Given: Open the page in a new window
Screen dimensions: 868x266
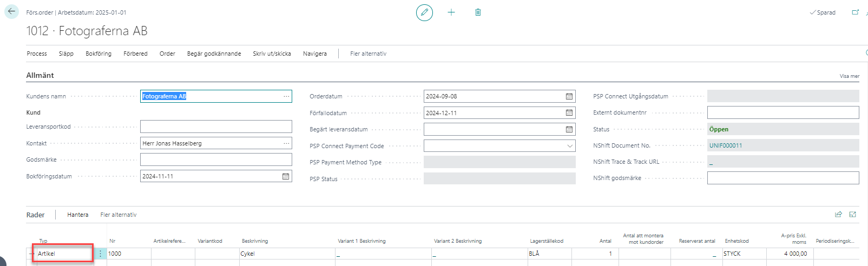Looking at the screenshot, I should point(855,12).
